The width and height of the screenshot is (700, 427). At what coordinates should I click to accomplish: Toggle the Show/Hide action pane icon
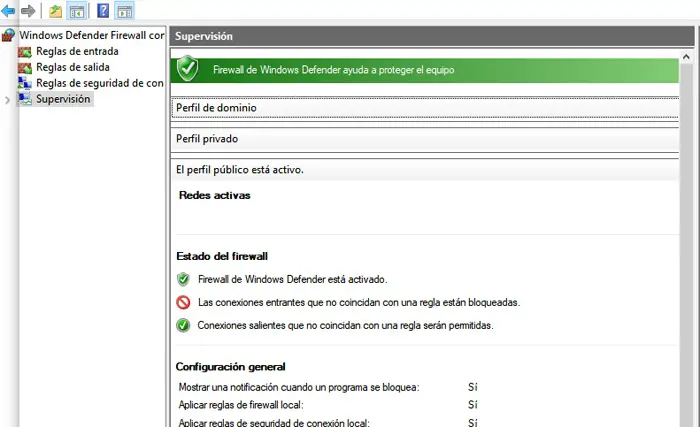(125, 11)
